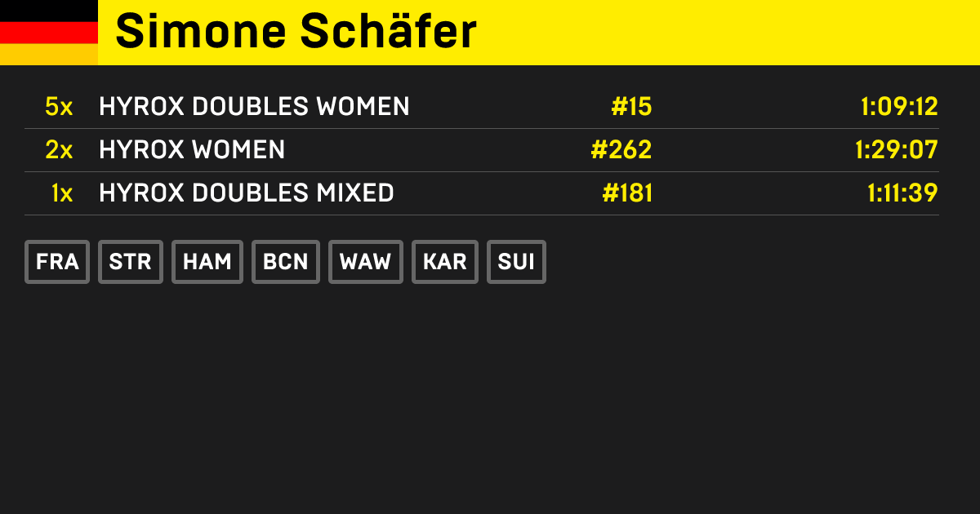The width and height of the screenshot is (980, 514).
Task: Click the 1:11:39 best time
Action: pos(902,193)
